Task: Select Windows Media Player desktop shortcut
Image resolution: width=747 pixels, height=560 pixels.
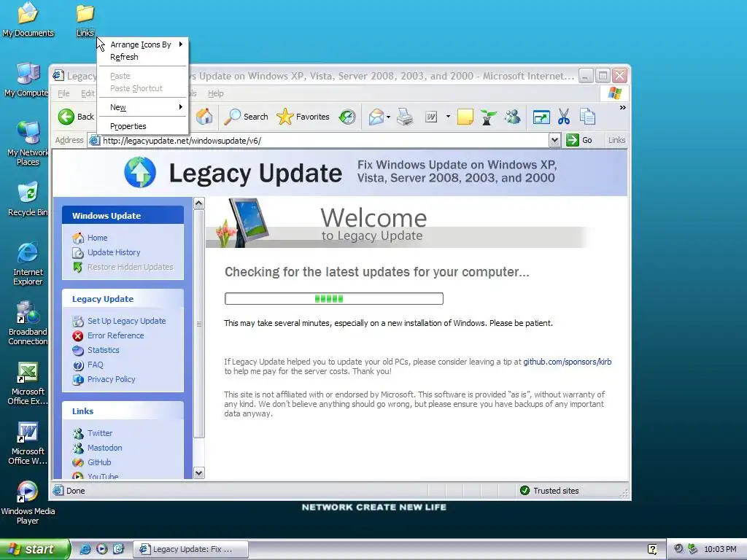Action: coord(28,503)
